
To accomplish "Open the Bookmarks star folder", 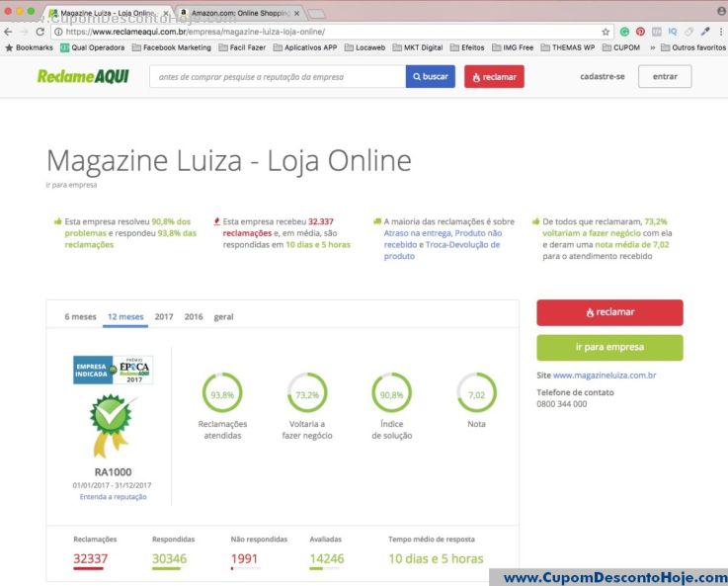I will (29, 47).
